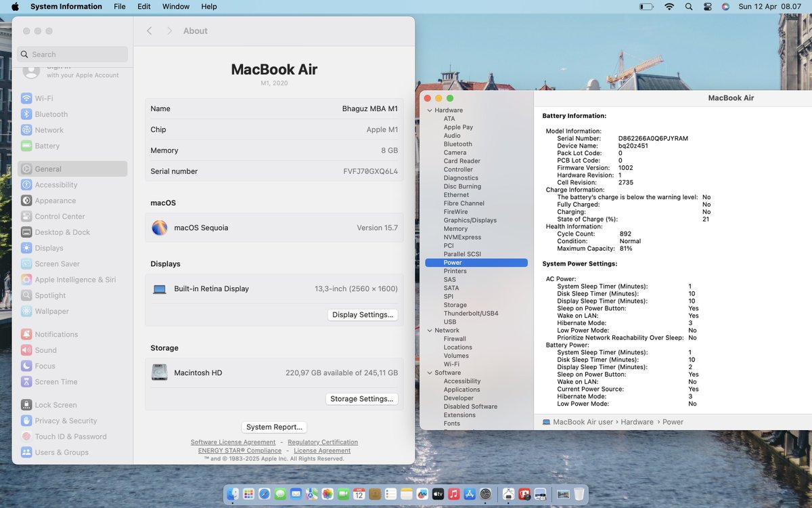Open Bluetooth in Settings sidebar
This screenshot has height=508, width=812.
[72, 114]
